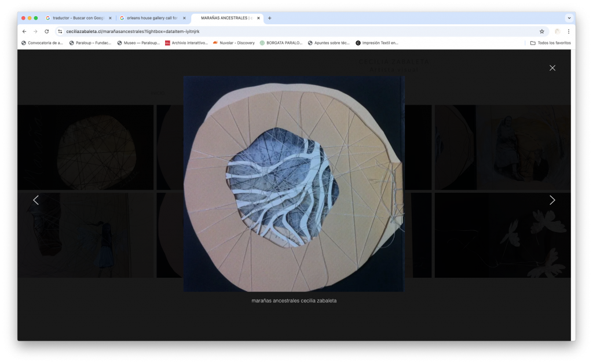Click the caption 'marañas ancestrales cecilia zabaleta'
The width and height of the screenshot is (593, 364).
(294, 300)
